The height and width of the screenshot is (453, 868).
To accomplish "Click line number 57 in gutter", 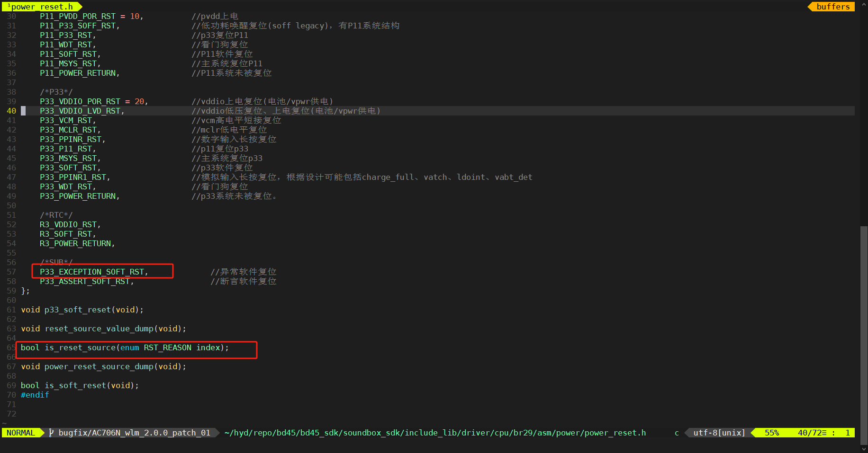I will [11, 272].
